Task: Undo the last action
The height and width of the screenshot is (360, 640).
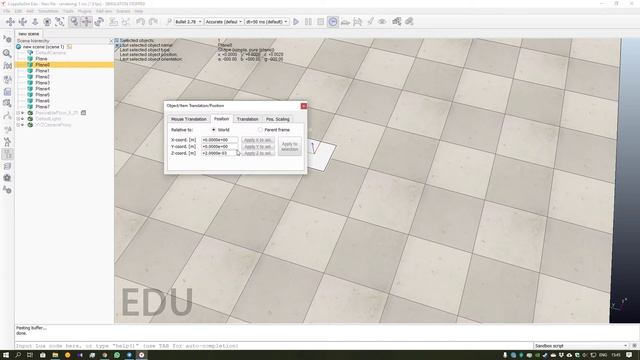Action: point(141,22)
